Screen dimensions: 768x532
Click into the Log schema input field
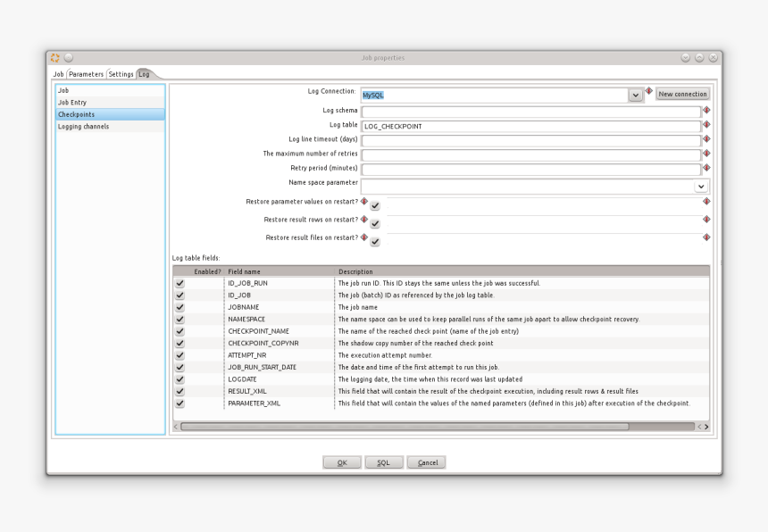[530, 112]
